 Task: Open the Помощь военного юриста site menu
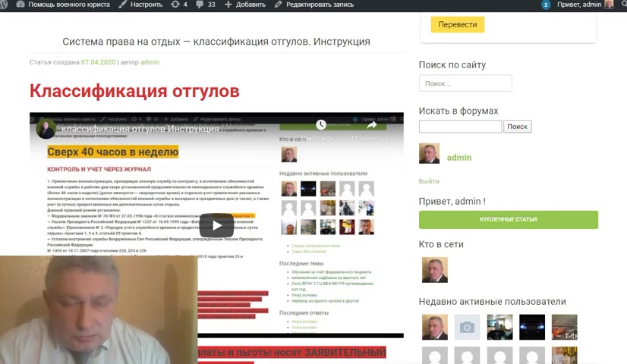(x=63, y=5)
